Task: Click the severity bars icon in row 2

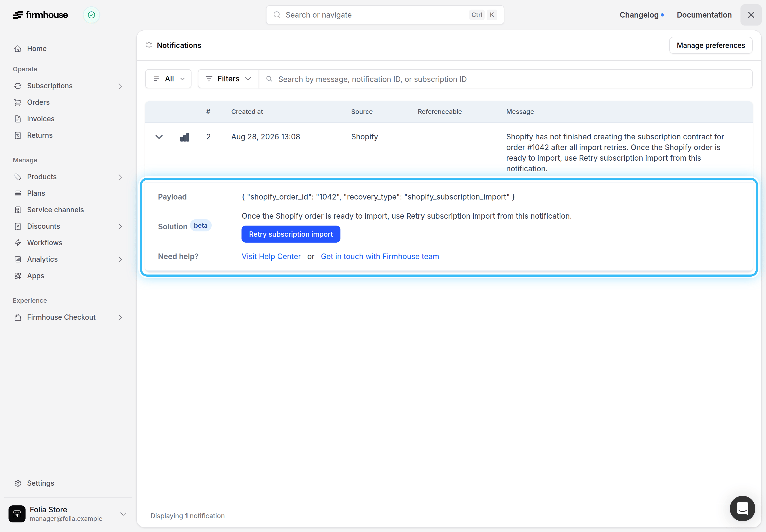Action: coord(185,137)
